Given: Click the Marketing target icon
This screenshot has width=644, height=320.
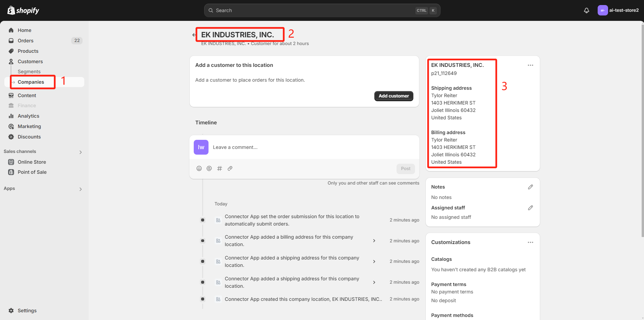Looking at the screenshot, I should point(11,126).
